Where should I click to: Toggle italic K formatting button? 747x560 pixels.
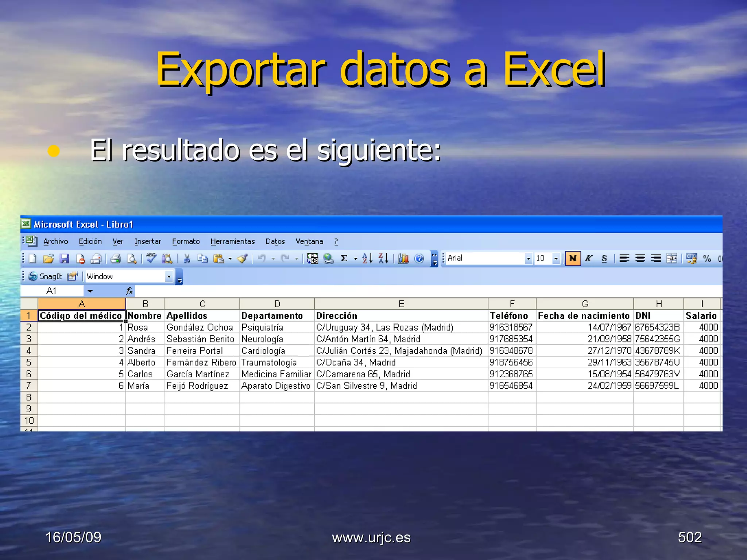(x=588, y=258)
